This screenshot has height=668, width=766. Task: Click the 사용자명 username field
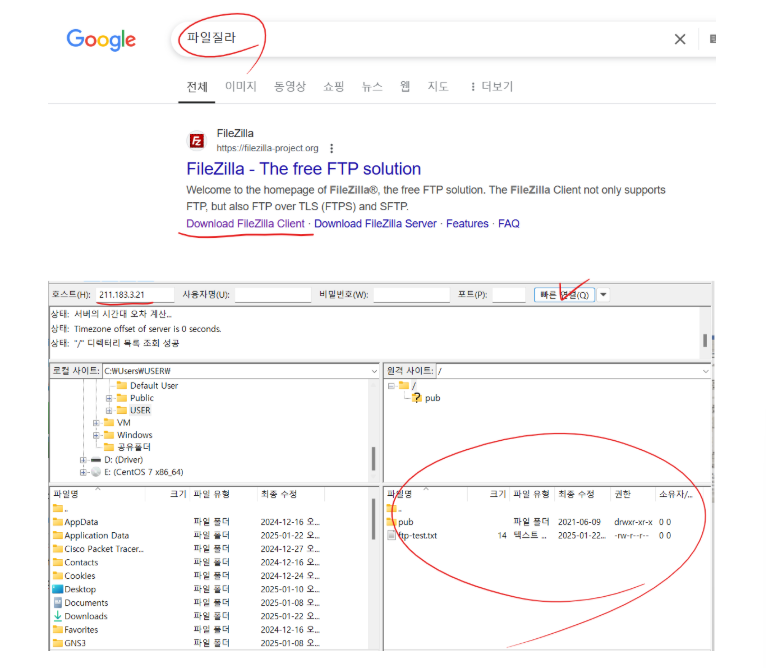click(x=273, y=295)
